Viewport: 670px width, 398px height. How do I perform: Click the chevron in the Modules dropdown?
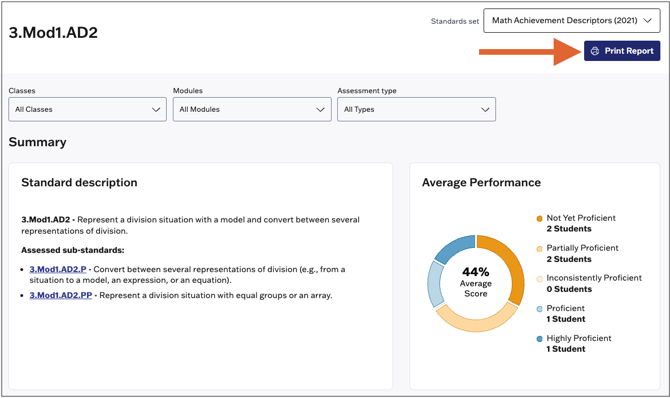[320, 109]
